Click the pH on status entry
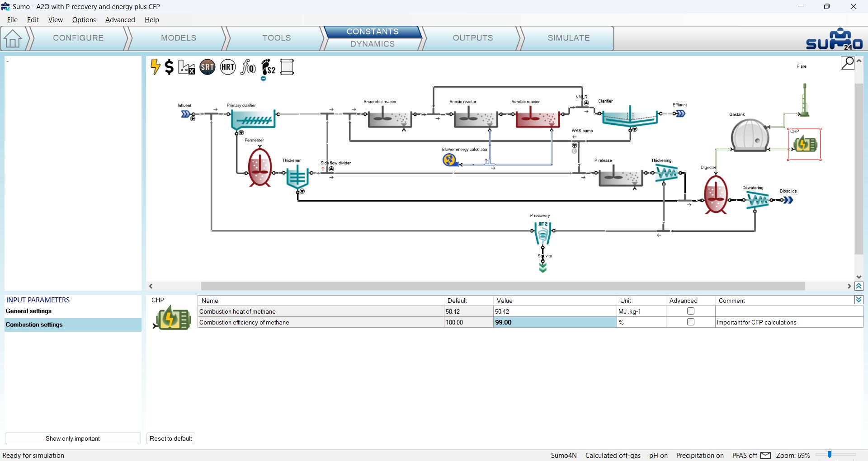The height and width of the screenshot is (461, 868). [x=658, y=456]
